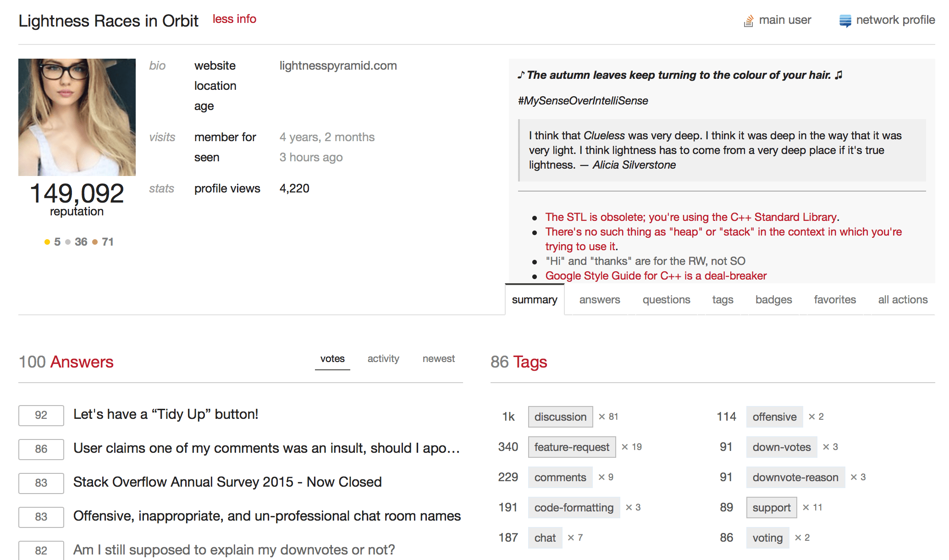This screenshot has width=949, height=560.
Task: Sort answers by activity
Action: 383,359
